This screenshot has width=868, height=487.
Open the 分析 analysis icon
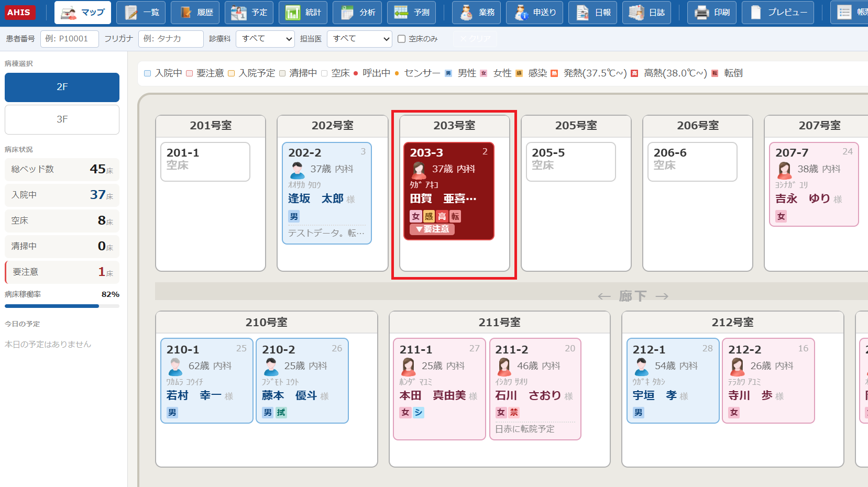347,13
